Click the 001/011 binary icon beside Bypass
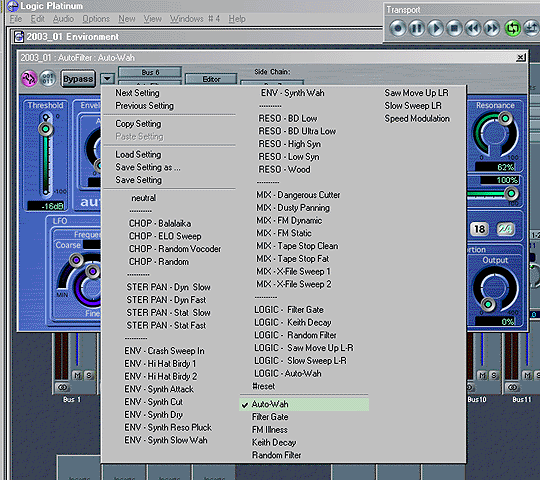The image size is (540, 480). coord(48,79)
